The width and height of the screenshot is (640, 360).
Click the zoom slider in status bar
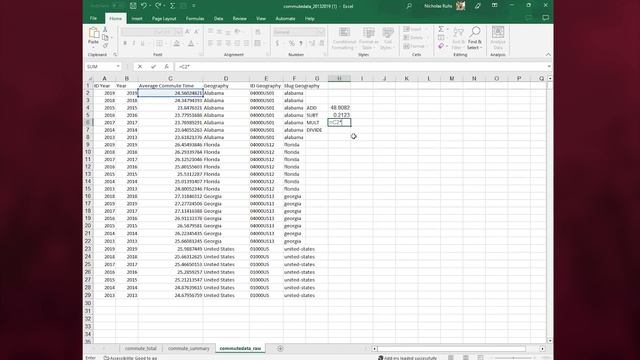(513, 358)
